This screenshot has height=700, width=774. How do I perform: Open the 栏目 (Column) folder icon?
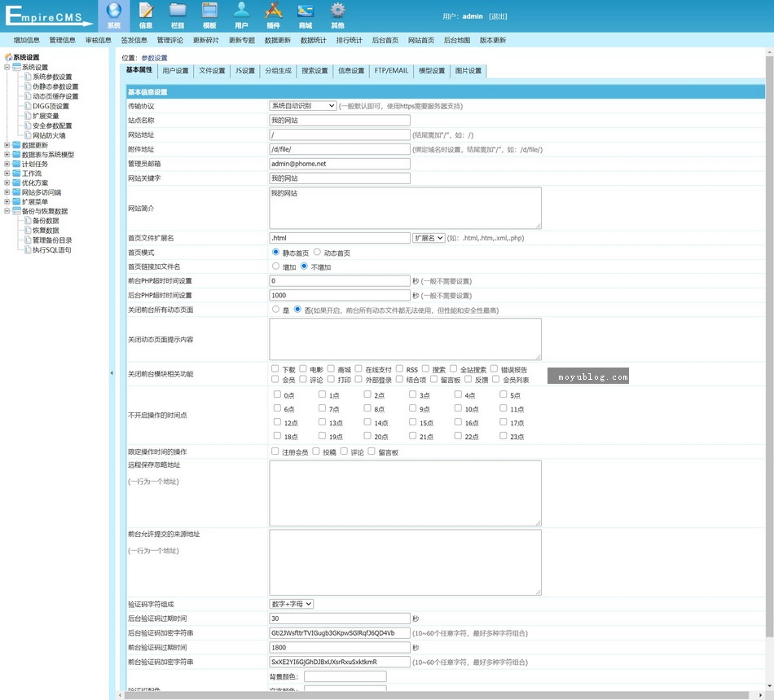[178, 11]
